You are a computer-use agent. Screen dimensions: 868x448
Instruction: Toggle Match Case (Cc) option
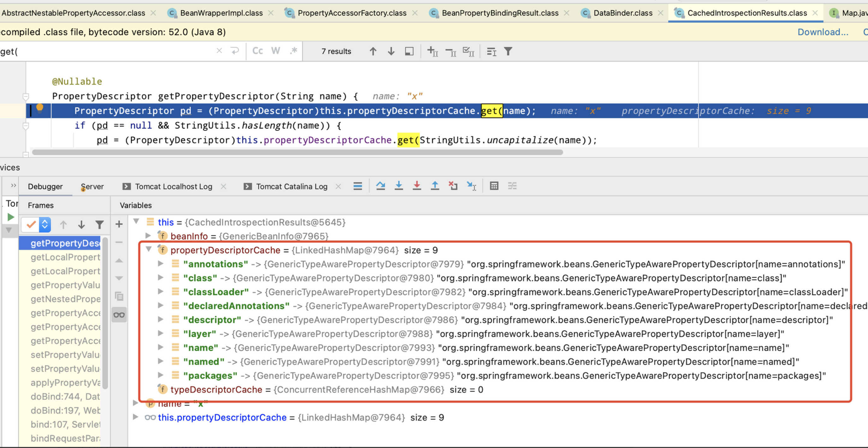(258, 51)
